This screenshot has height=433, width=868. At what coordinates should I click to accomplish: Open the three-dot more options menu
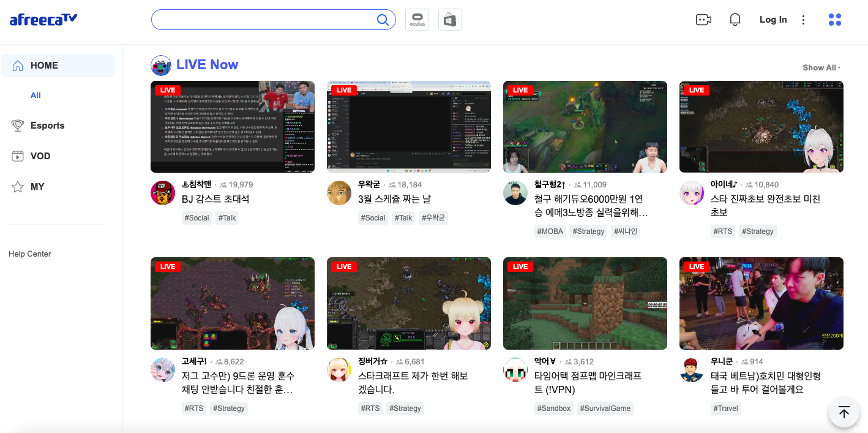[803, 20]
